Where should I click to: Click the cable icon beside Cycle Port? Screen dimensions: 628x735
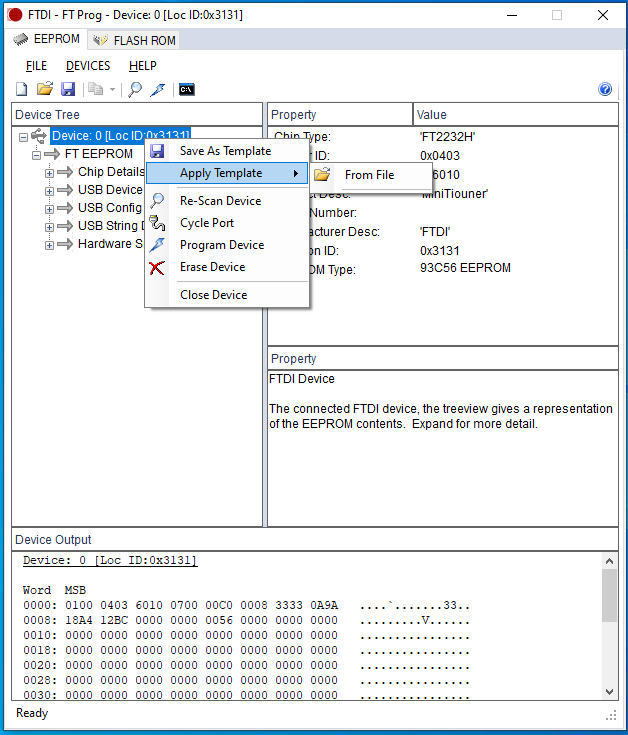pyautogui.click(x=157, y=223)
